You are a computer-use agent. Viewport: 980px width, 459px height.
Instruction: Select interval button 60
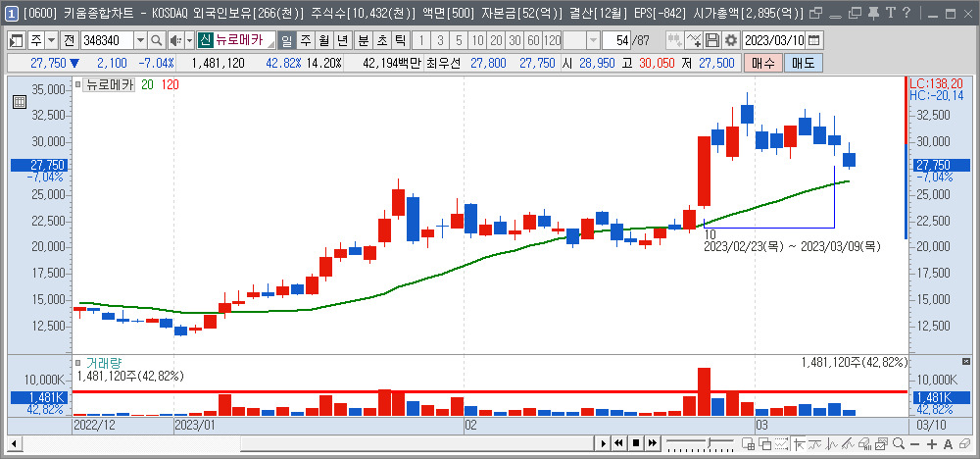(x=533, y=40)
